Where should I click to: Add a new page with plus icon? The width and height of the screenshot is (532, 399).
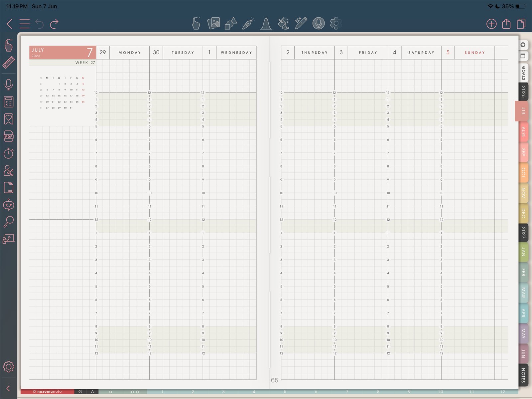[x=491, y=24]
